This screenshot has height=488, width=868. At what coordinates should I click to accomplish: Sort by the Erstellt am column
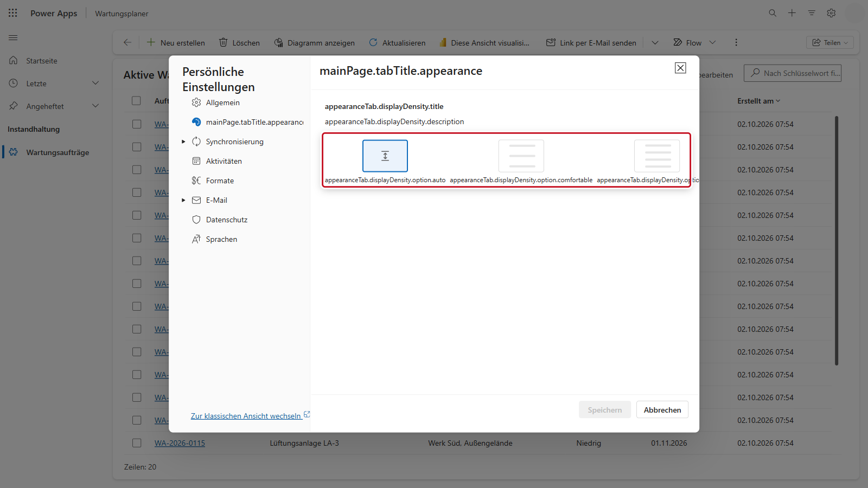coord(758,101)
